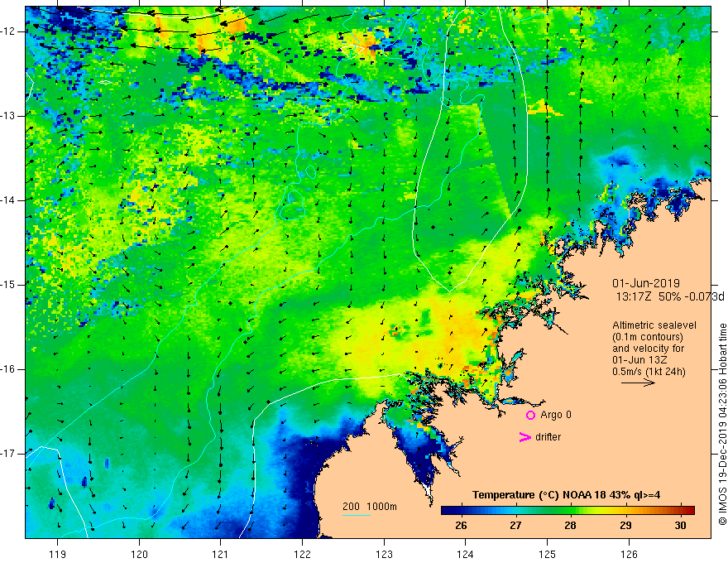Click the '01-Jun-2019' date label
The width and height of the screenshot is (728, 563).
[646, 283]
